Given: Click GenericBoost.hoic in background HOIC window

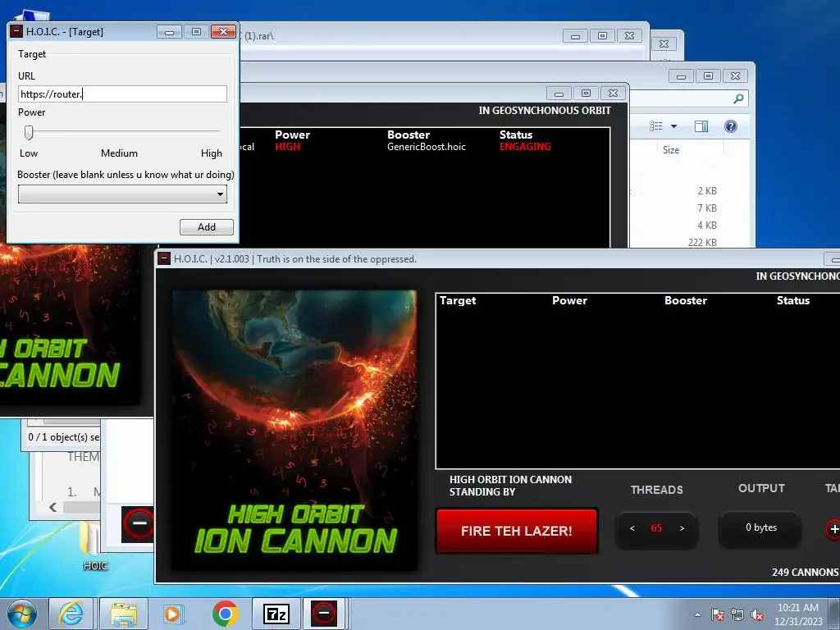Looking at the screenshot, I should (427, 147).
